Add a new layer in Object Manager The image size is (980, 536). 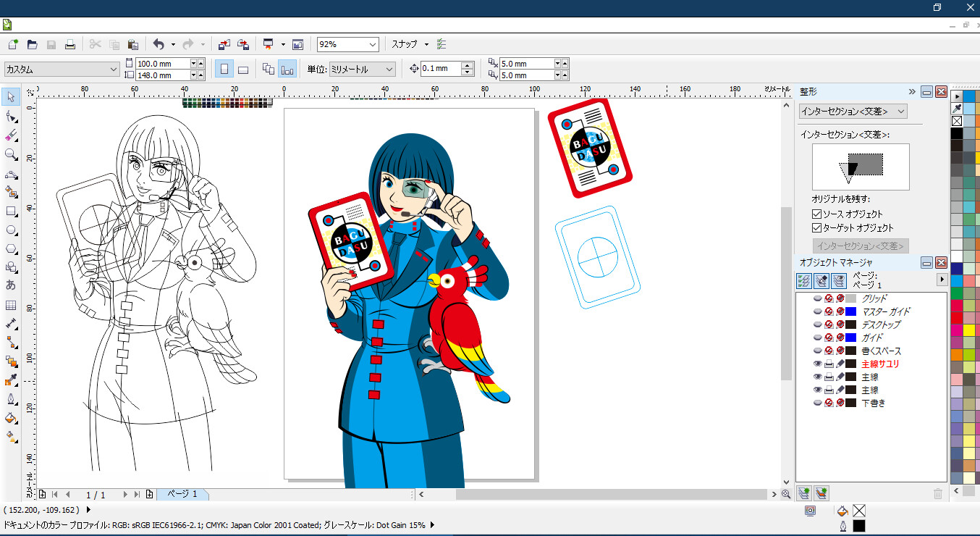(803, 493)
